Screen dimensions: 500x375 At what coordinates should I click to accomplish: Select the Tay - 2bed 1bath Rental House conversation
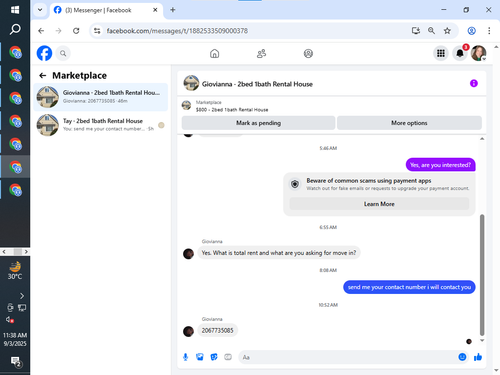point(100,125)
